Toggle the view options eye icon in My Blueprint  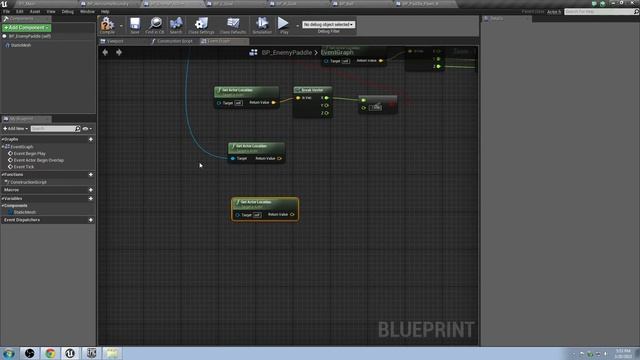pos(85,129)
